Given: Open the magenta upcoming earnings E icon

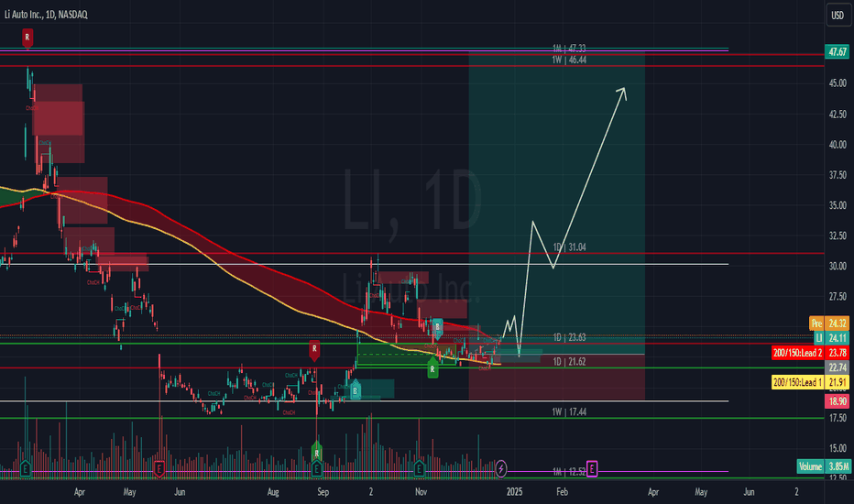Looking at the screenshot, I should [592, 468].
